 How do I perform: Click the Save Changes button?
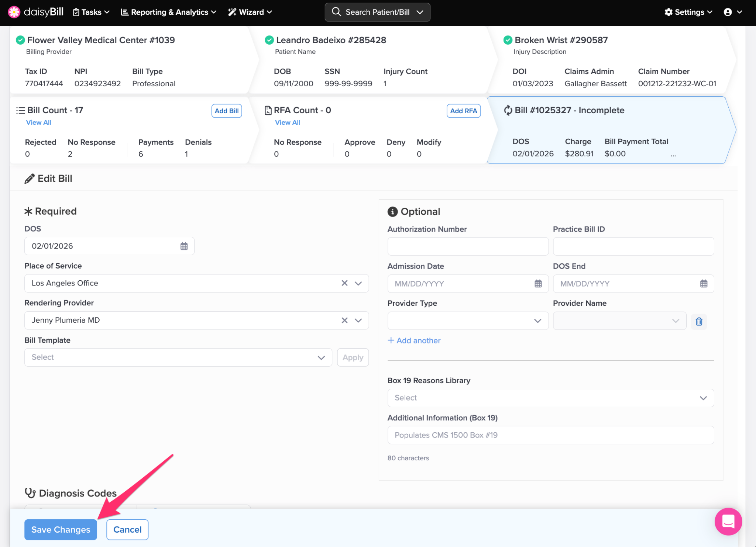click(x=61, y=529)
